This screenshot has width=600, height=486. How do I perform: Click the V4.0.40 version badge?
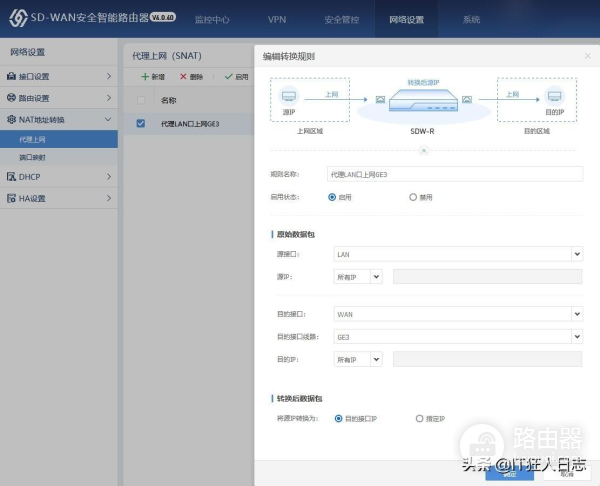click(163, 17)
